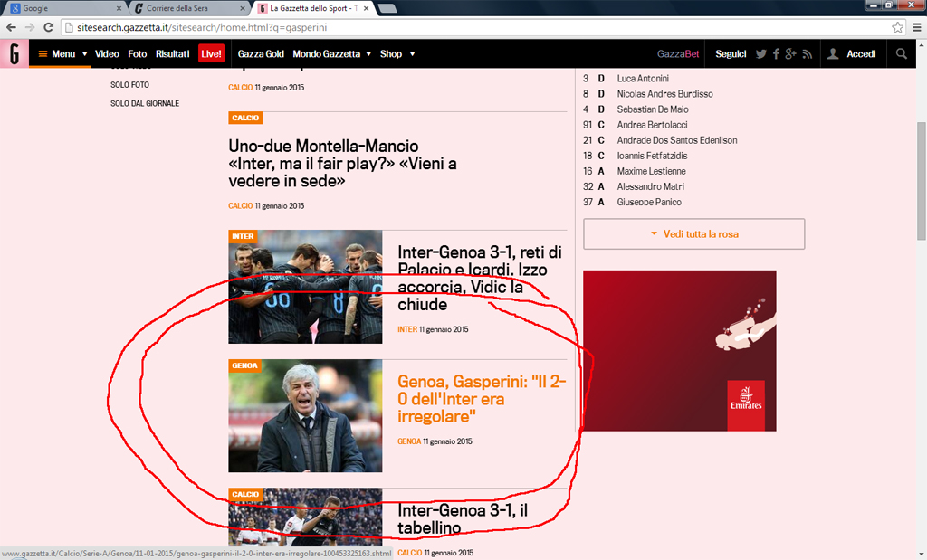Screen dimensions: 927x560
Task: Open a new browser tab
Action: coord(387,8)
